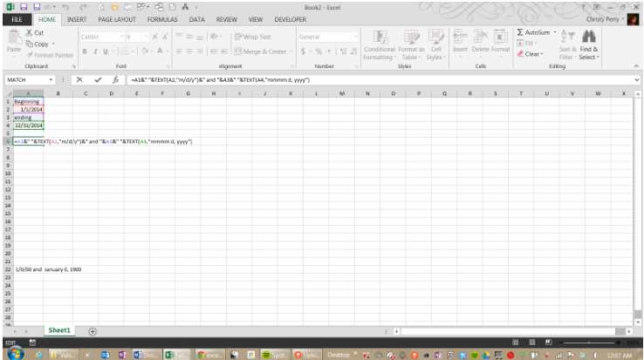The height and width of the screenshot is (360, 644).
Task: Toggle Bold formatting
Action: point(85,51)
